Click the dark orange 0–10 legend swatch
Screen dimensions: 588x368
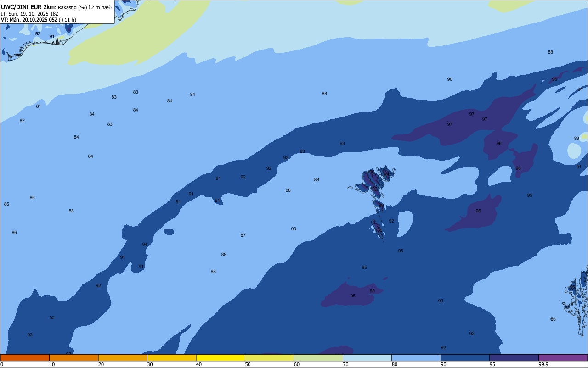(25, 357)
